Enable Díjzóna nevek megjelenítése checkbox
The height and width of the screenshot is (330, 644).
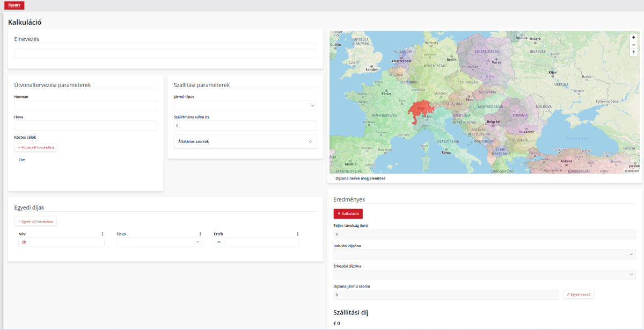click(x=332, y=178)
